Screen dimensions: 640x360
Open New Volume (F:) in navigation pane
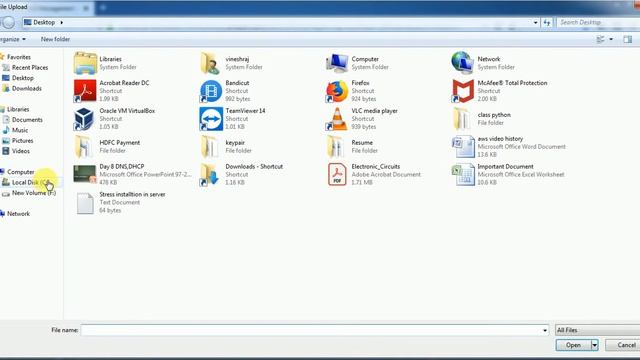tap(34, 193)
